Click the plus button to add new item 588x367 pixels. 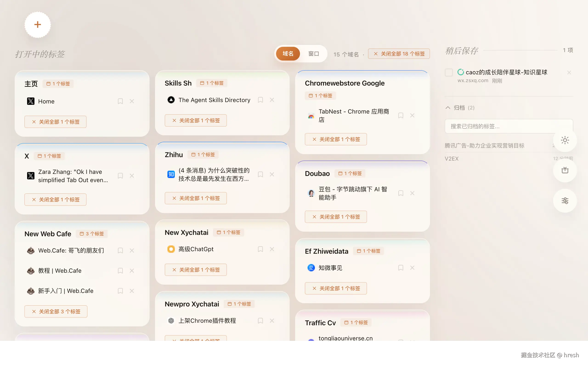click(x=38, y=25)
